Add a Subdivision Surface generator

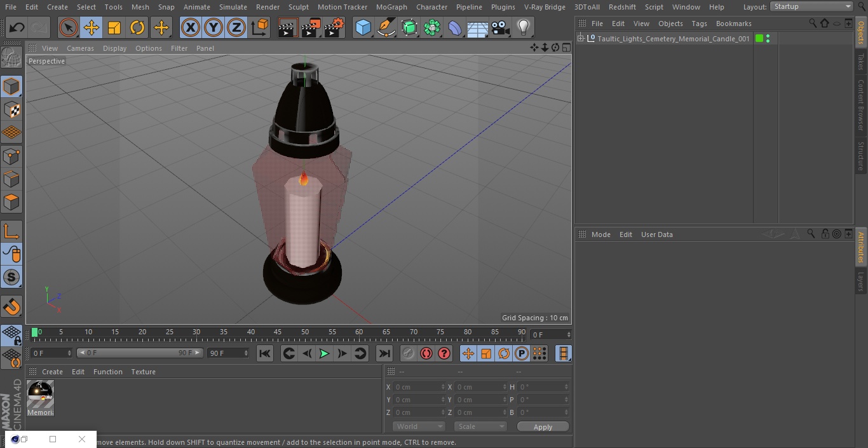[x=409, y=28]
